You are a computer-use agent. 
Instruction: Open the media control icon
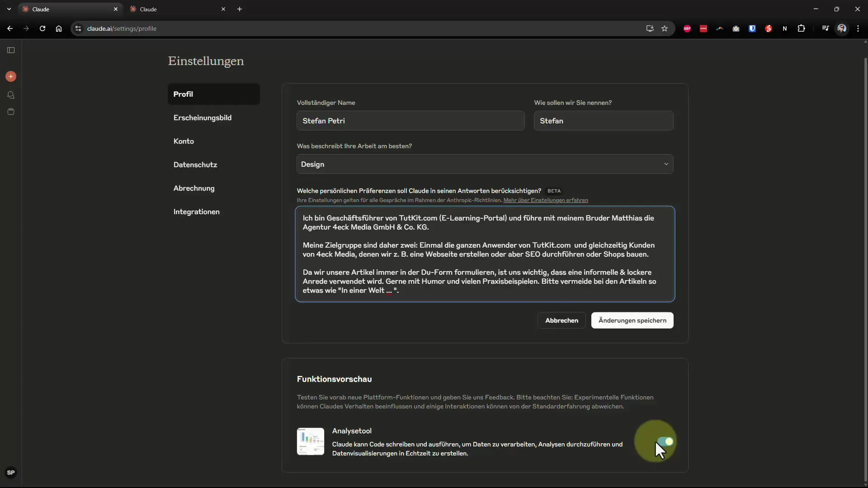pyautogui.click(x=826, y=28)
